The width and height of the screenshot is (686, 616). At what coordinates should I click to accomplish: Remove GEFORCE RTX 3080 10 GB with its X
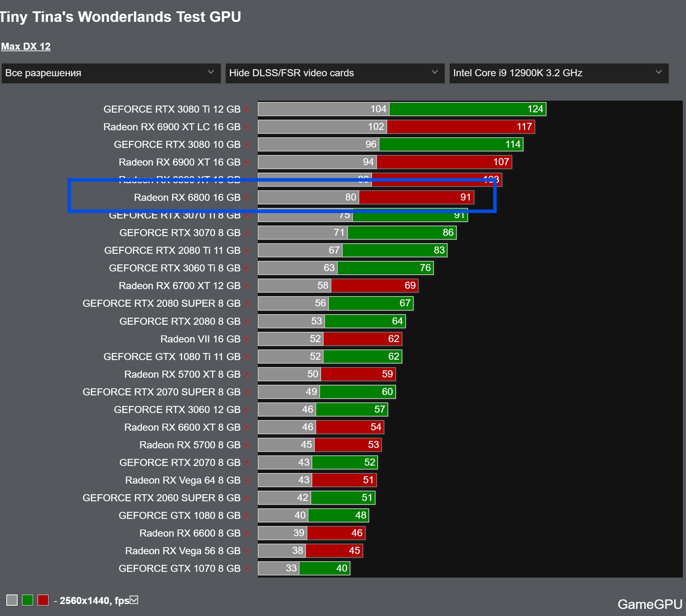(x=247, y=145)
